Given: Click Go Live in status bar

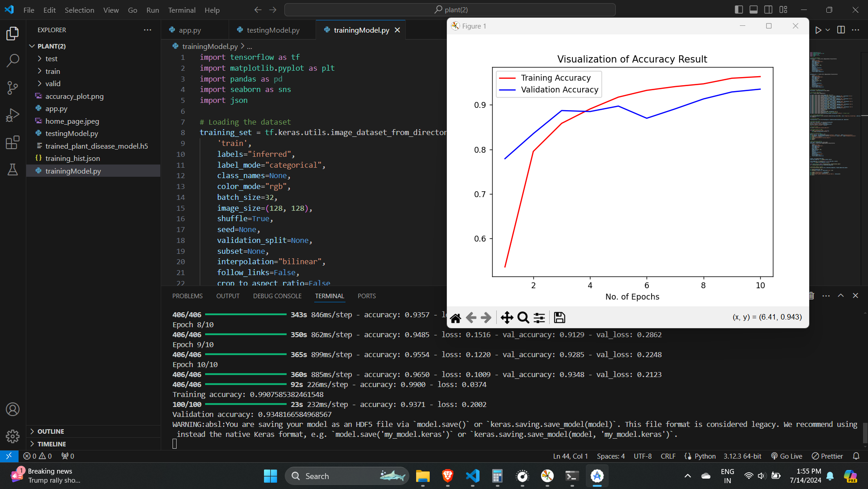Looking at the screenshot, I should 787,456.
